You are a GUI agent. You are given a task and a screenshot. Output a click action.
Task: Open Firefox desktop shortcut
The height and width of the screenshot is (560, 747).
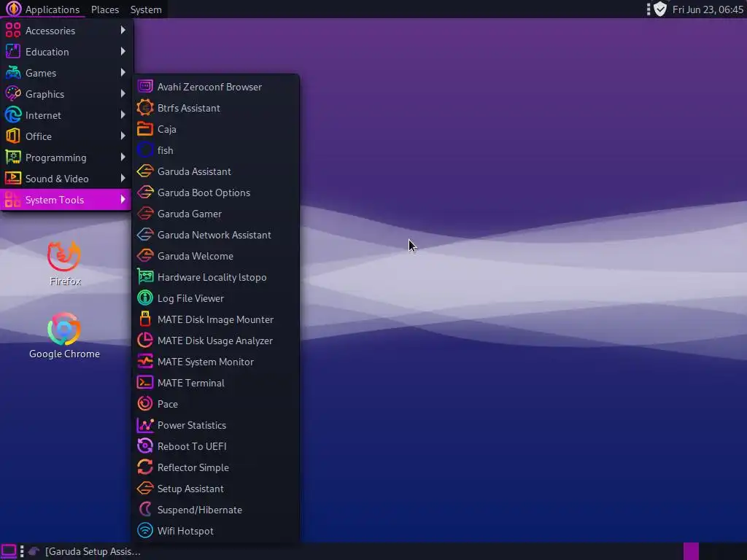[x=64, y=263]
